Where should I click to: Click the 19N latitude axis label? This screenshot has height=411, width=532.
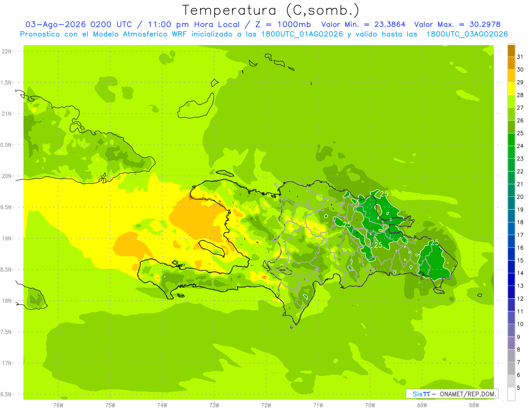[7, 239]
